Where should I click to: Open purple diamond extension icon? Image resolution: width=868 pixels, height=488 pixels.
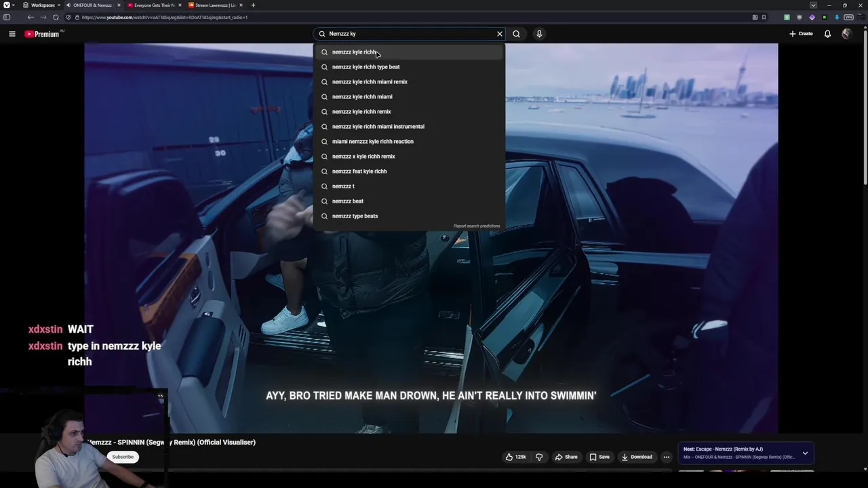point(812,18)
